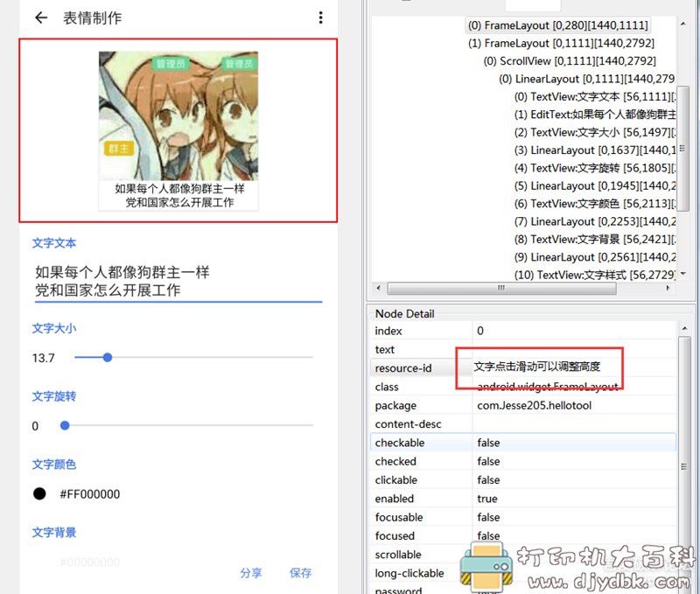Click tree panel scroll-down arrow
This screenshot has width=700, height=594.
pyautogui.click(x=683, y=274)
